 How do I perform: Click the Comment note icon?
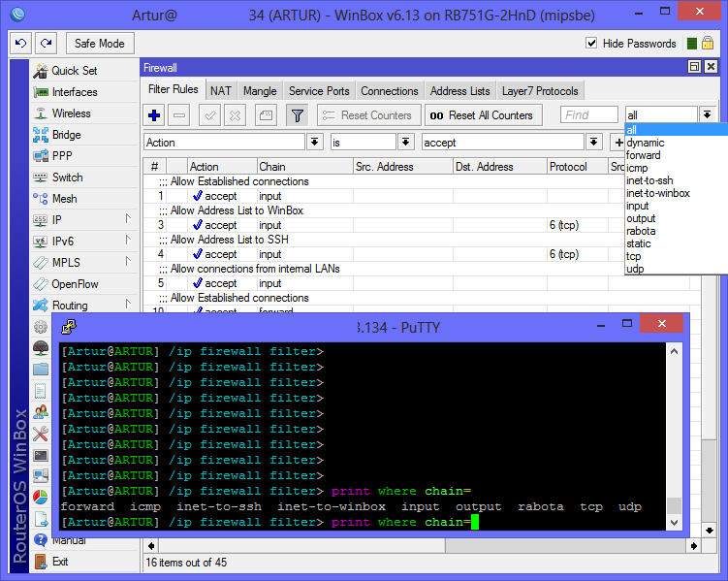266,115
